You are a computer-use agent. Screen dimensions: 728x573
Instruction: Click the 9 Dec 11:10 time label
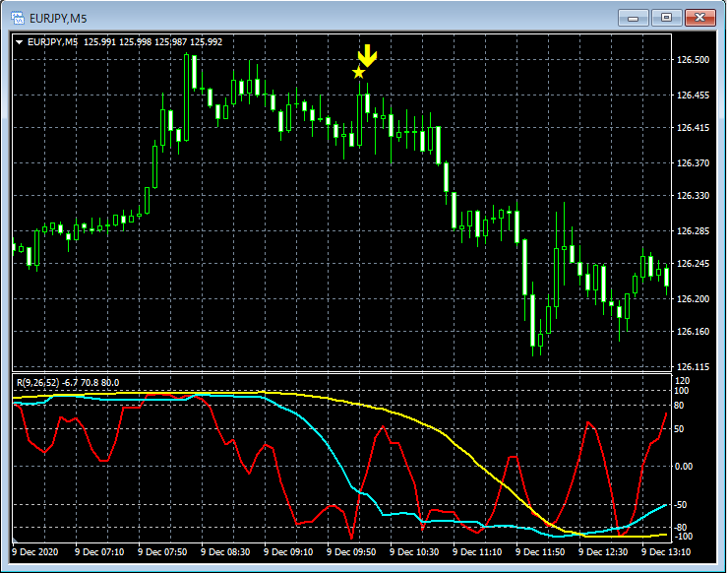pos(484,552)
